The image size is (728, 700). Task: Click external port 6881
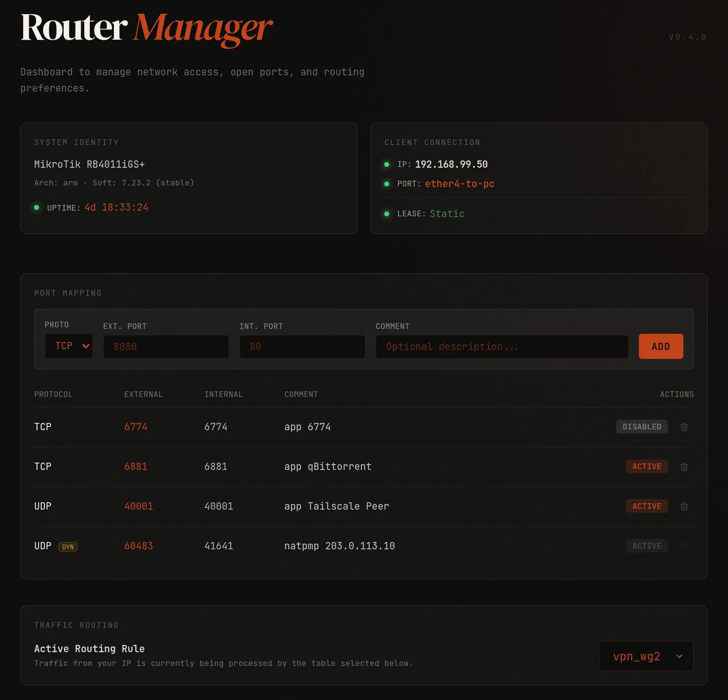[x=136, y=466]
